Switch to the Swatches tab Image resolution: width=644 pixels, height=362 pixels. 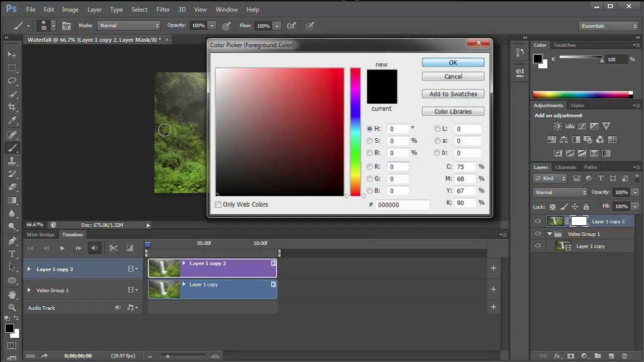[x=565, y=45]
